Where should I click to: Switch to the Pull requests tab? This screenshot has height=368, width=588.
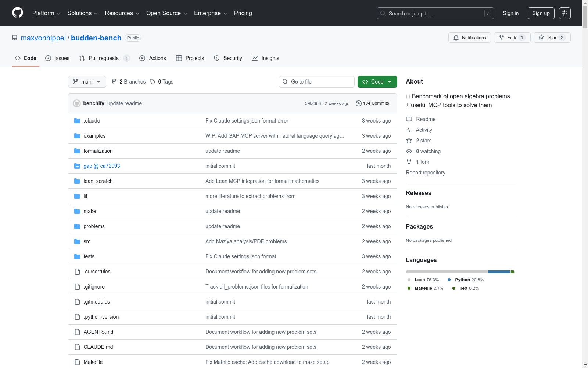[x=105, y=58]
